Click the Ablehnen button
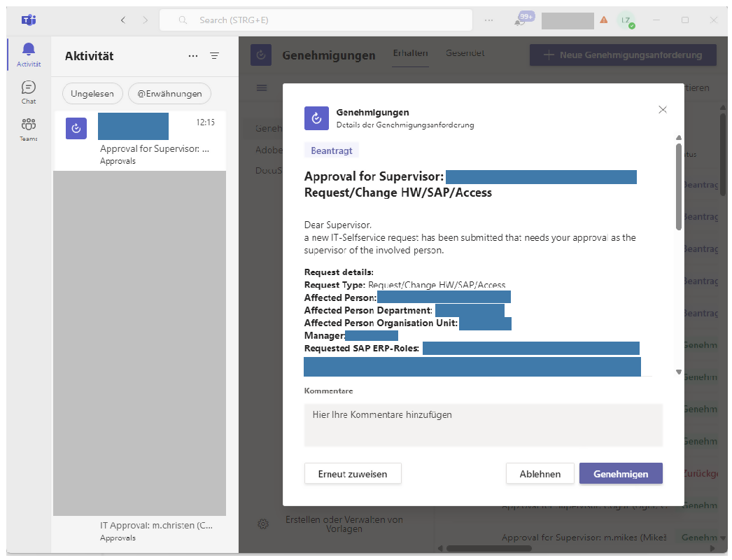Image resolution: width=732 pixels, height=560 pixels. [x=540, y=474]
